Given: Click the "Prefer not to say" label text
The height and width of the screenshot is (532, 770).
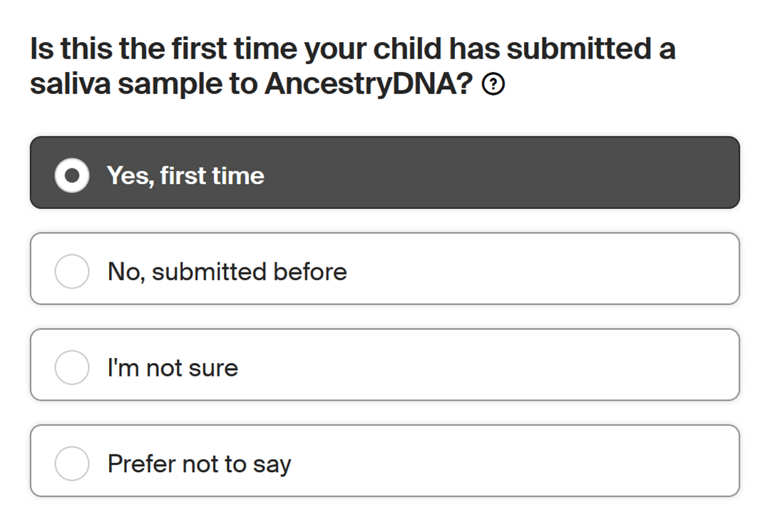Looking at the screenshot, I should click(199, 464).
